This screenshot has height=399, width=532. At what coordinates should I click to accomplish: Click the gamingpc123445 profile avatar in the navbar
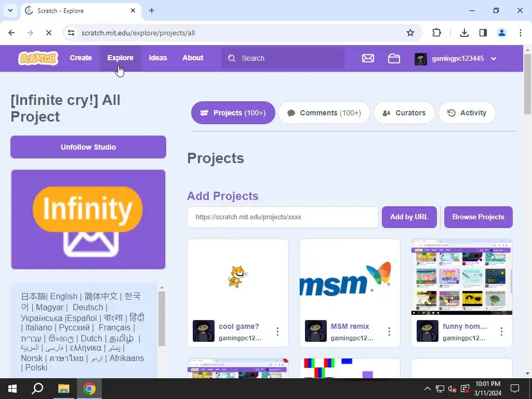421,59
